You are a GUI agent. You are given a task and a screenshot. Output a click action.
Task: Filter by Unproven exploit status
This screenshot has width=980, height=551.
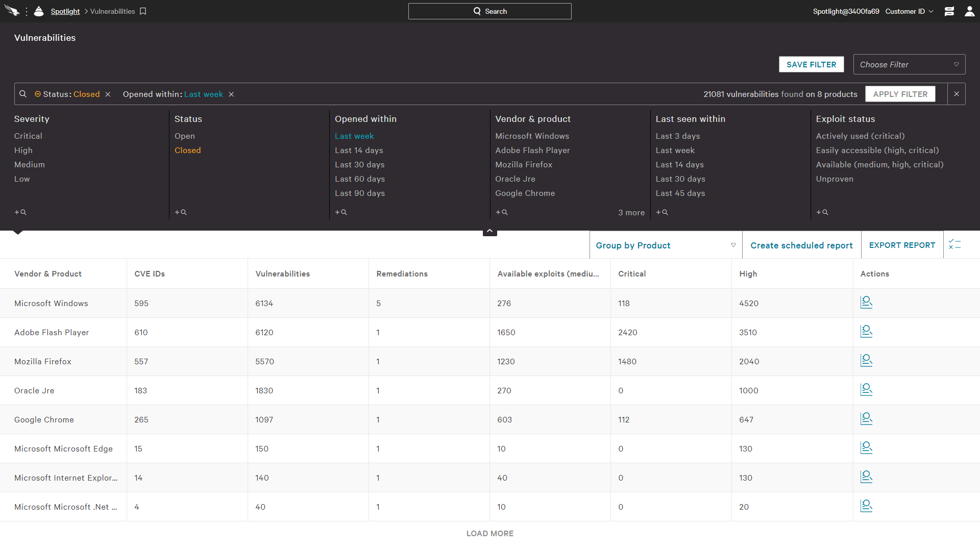click(835, 179)
